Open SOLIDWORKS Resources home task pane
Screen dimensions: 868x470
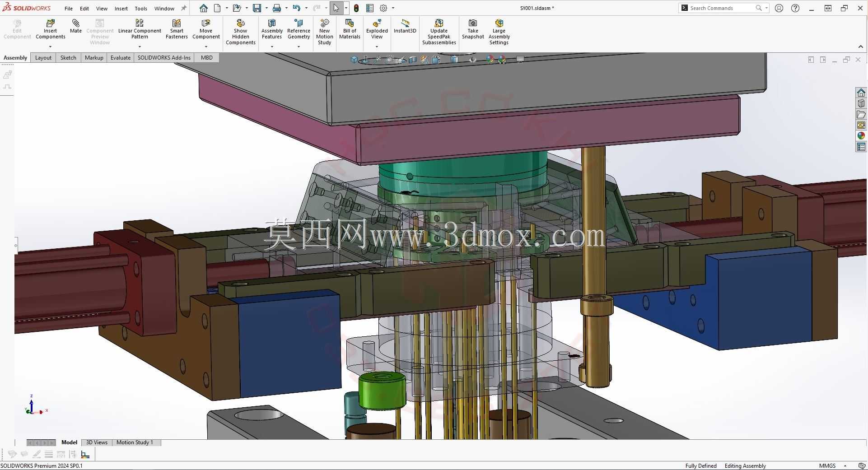(861, 93)
